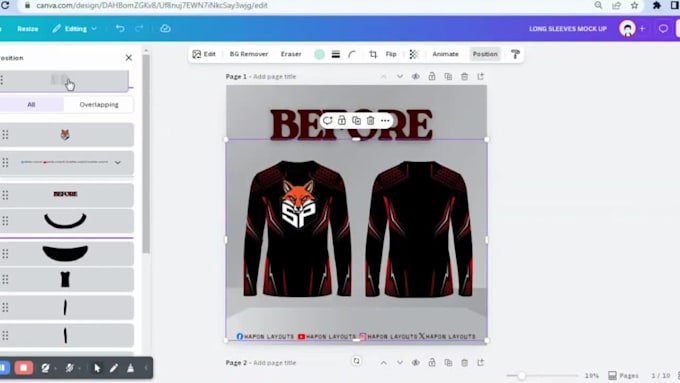The width and height of the screenshot is (680, 383).
Task: Select the BEFORE text layer
Action: [x=66, y=194]
